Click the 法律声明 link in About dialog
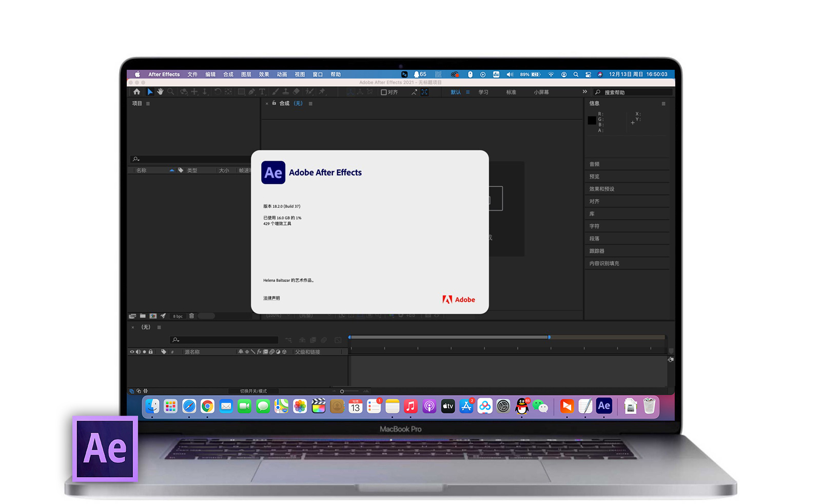821x504 pixels. [x=271, y=298]
